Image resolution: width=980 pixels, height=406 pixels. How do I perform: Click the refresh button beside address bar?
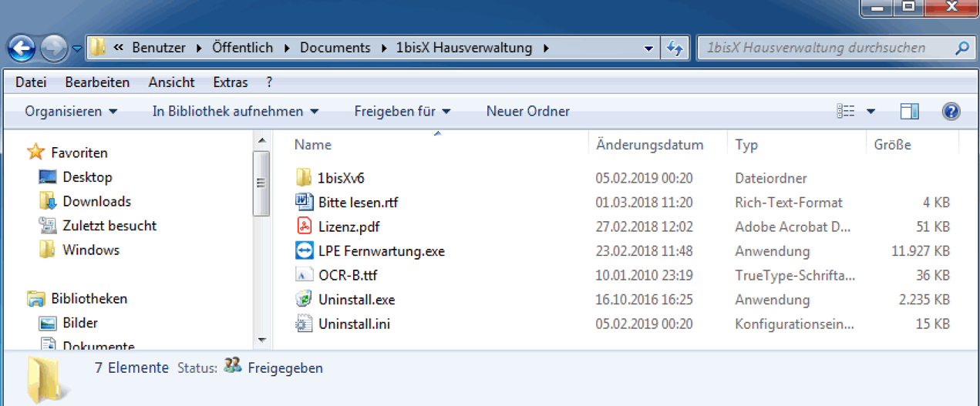[675, 49]
